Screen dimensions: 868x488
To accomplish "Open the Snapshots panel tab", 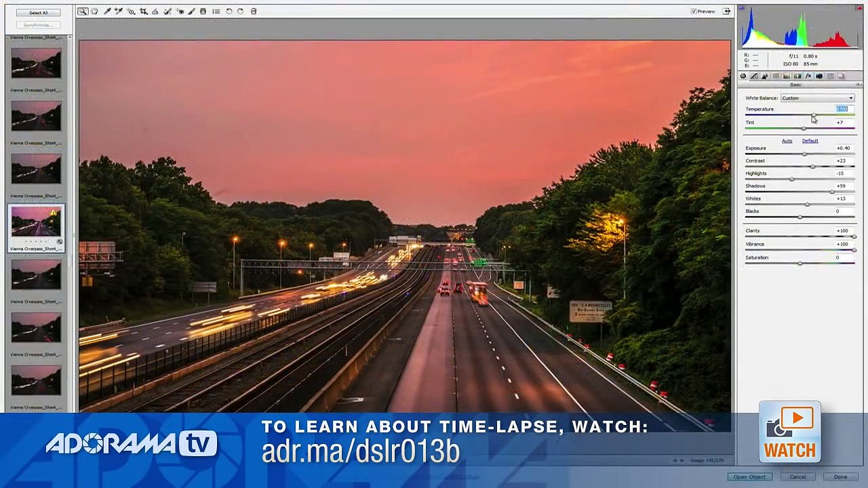I will (841, 76).
